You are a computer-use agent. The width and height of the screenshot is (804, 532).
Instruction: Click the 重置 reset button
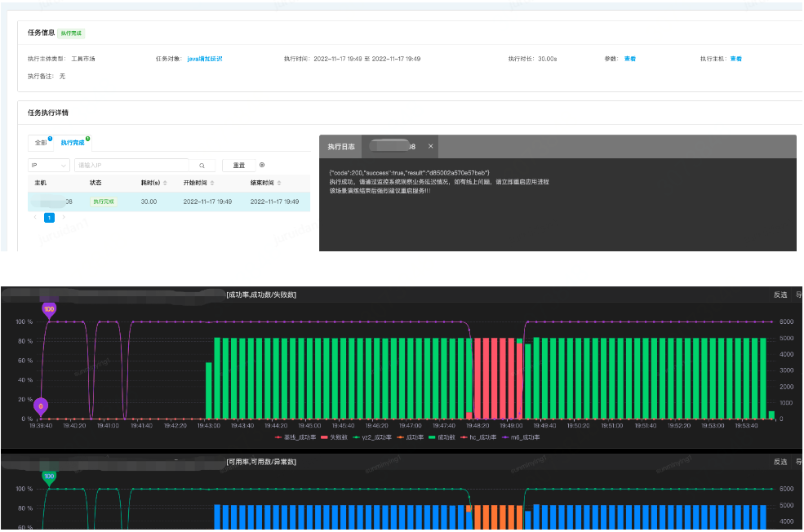pos(239,165)
